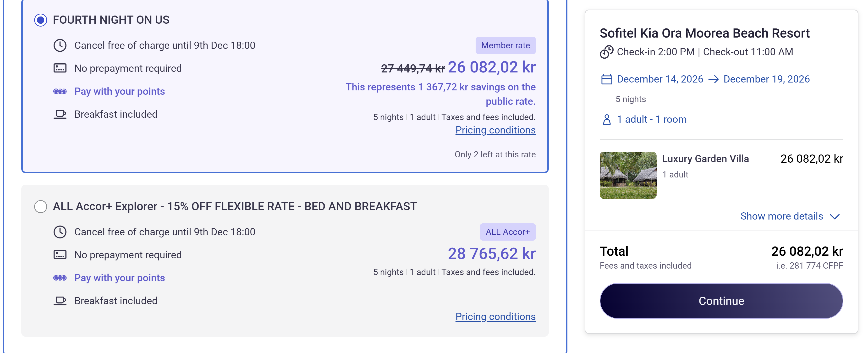Click coffee cup icon in Fourth Night rate
This screenshot has width=868, height=353.
pos(60,114)
